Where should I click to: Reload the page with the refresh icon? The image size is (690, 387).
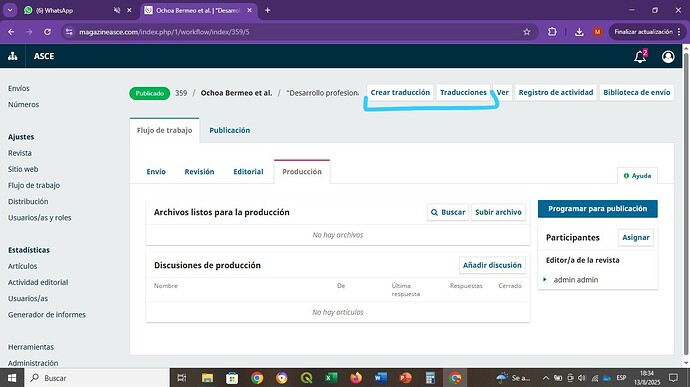(x=47, y=32)
